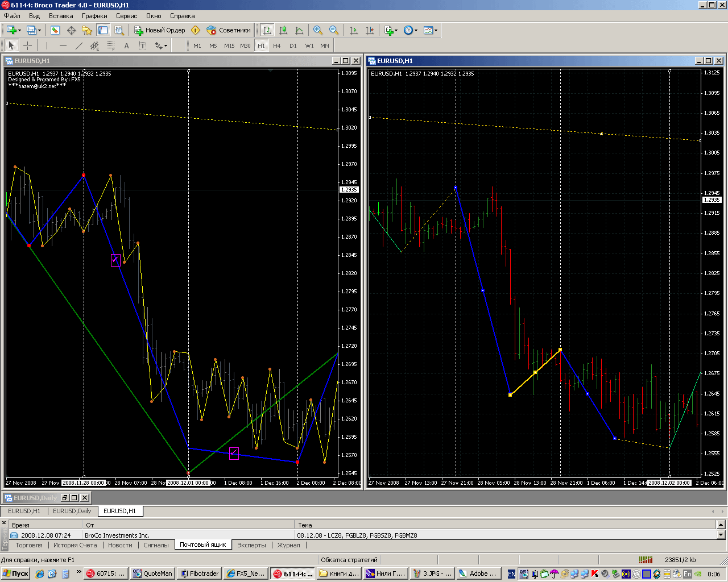Click the EN language indicator in tray
This screenshot has width=728, height=582.
(x=511, y=574)
